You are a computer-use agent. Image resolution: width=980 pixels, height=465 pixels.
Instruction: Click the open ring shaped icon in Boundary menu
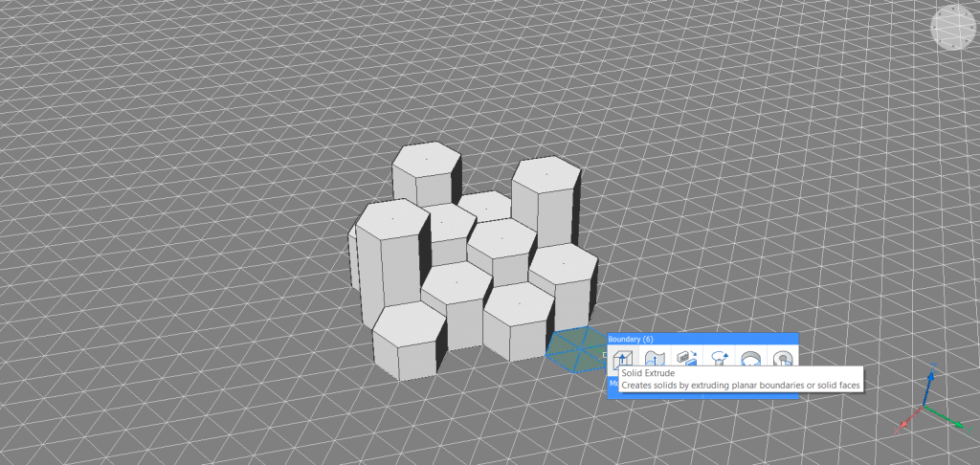[x=750, y=358]
